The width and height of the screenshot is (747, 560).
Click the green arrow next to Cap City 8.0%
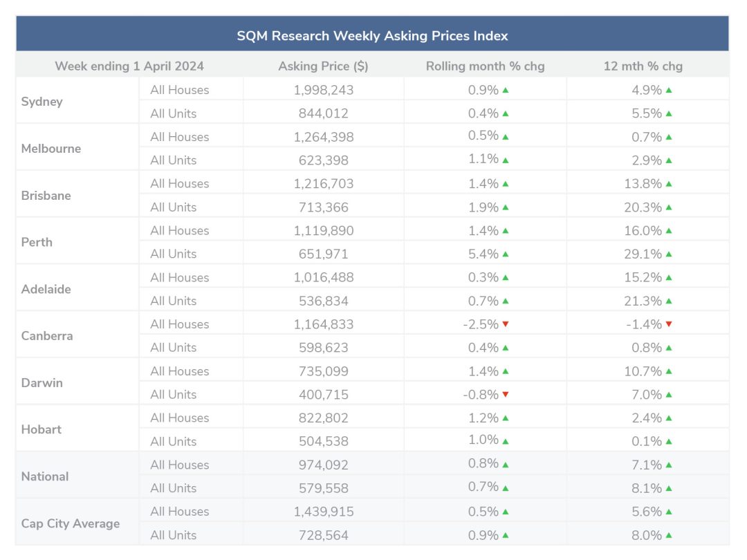click(669, 535)
